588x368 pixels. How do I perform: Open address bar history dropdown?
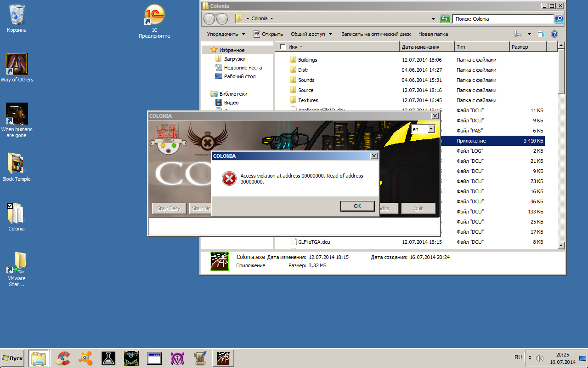pyautogui.click(x=433, y=19)
